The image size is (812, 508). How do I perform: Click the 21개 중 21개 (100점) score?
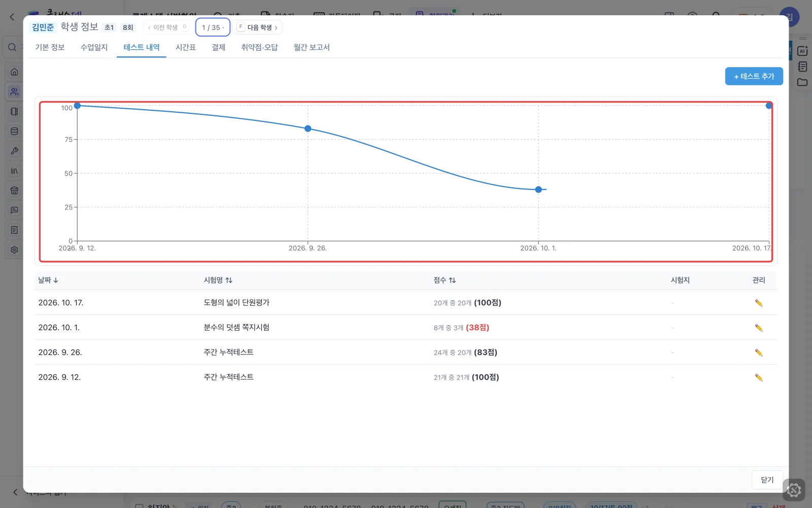click(466, 377)
